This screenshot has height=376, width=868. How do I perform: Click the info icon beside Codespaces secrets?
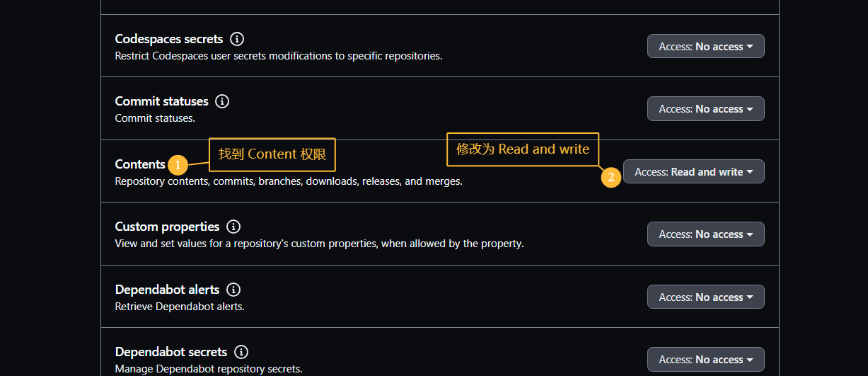coord(238,39)
